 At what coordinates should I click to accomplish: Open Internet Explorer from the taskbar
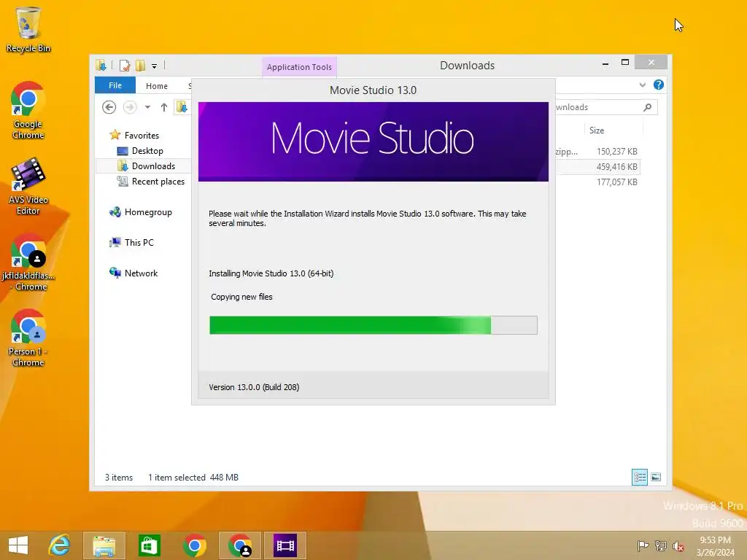60,545
